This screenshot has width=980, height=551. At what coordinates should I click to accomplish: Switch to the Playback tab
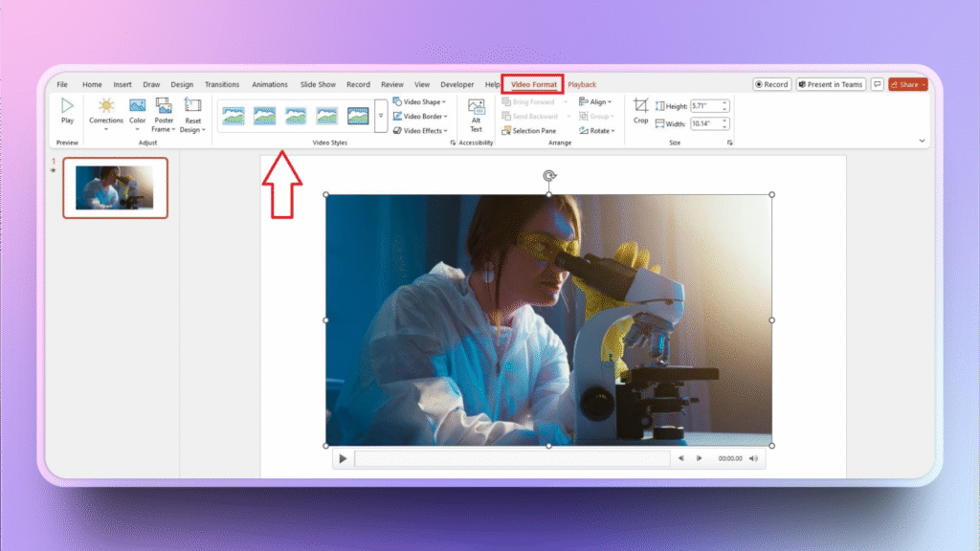(x=582, y=84)
